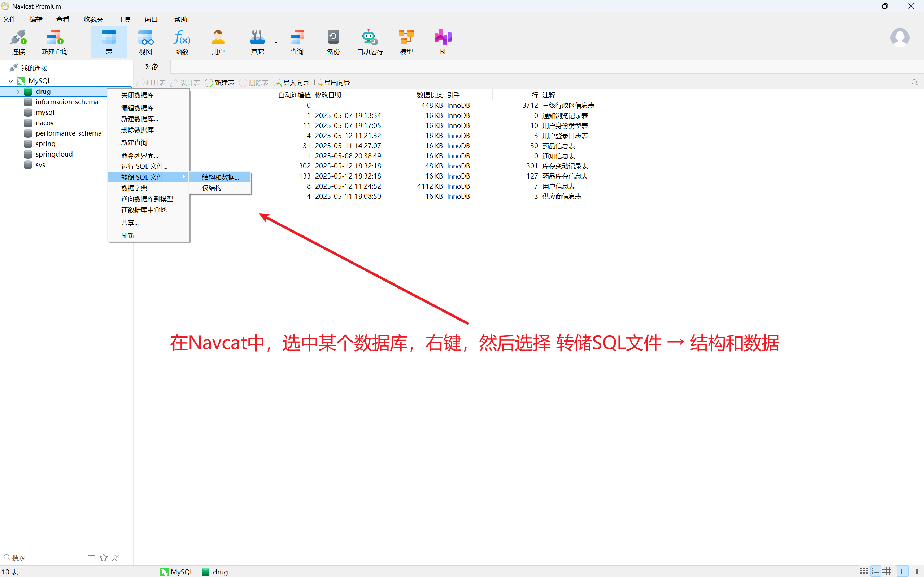
Task: Expand the drug database tree node
Action: tap(18, 92)
